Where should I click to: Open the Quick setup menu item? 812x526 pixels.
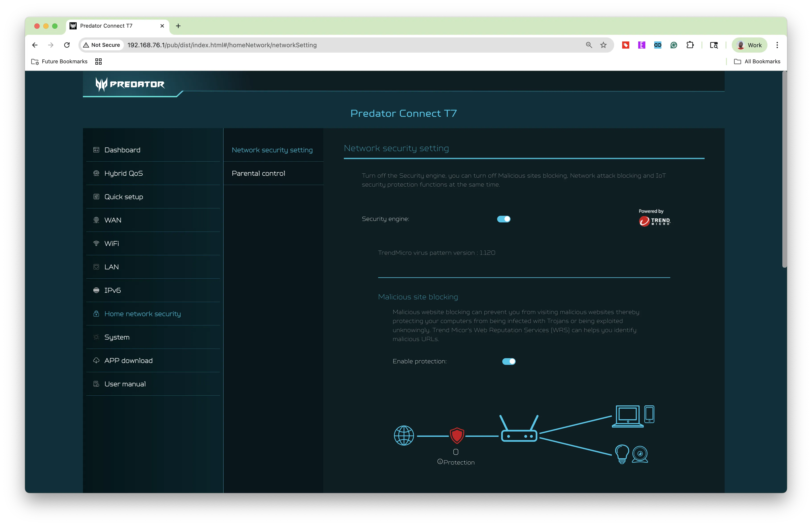[x=153, y=197]
